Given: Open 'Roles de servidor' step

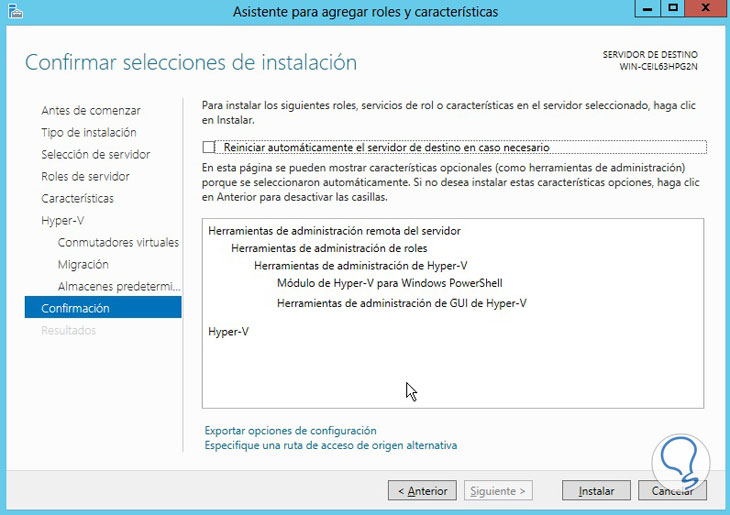Looking at the screenshot, I should click(x=85, y=176).
